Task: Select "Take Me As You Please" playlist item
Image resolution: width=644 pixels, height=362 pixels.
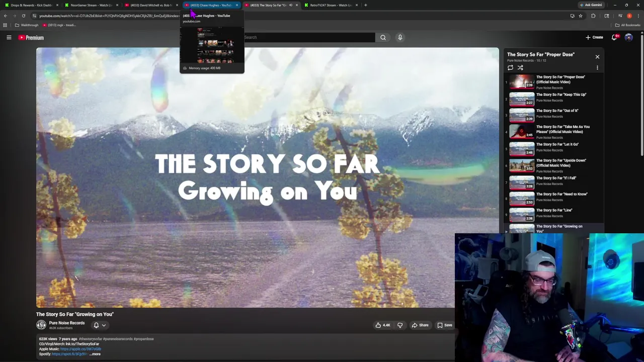Action: [x=553, y=132]
